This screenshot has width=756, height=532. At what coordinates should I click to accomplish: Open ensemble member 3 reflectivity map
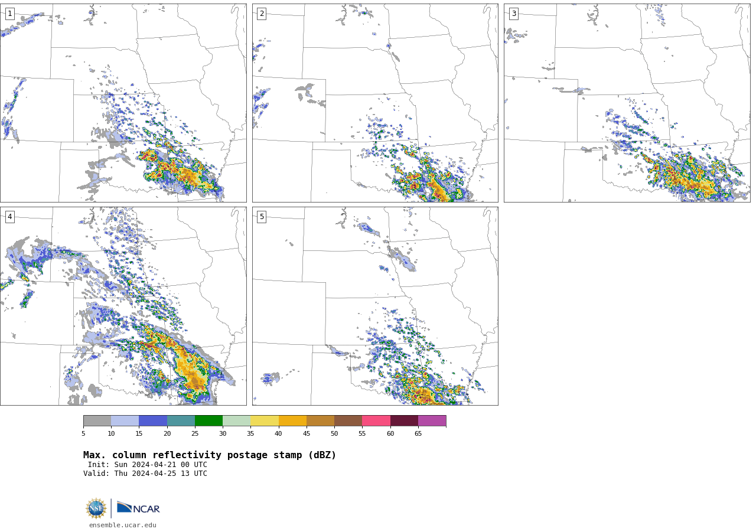[x=627, y=103]
